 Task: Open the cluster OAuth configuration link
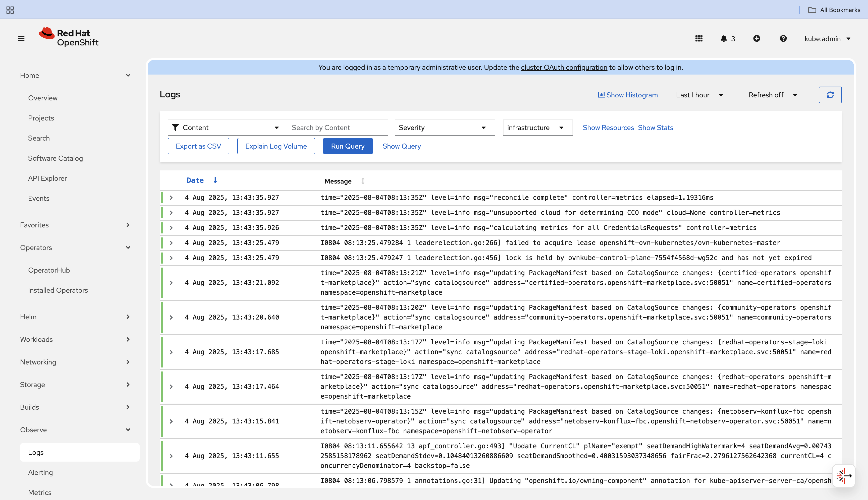click(564, 68)
